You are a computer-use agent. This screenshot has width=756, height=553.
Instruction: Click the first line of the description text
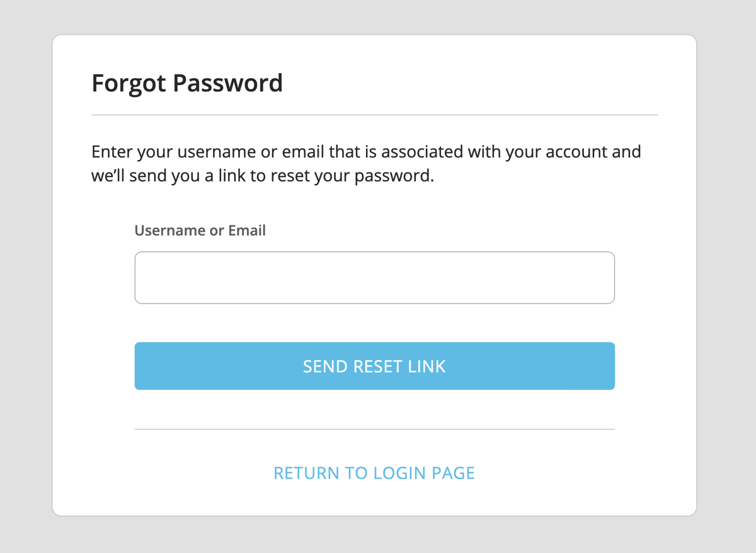365,152
